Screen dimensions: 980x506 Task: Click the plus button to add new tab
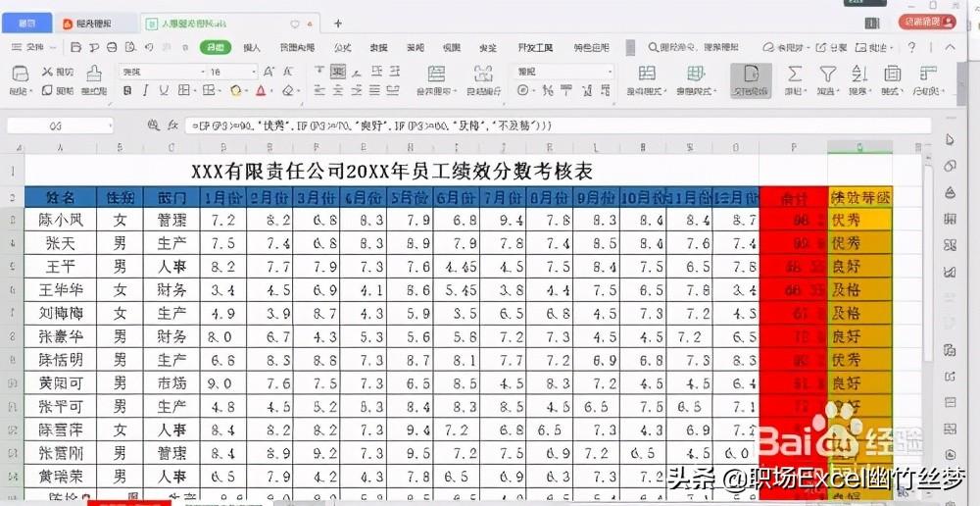coord(337,24)
